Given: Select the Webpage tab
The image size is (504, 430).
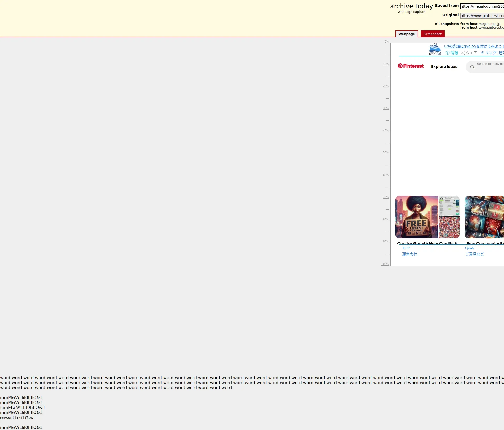Looking at the screenshot, I should (406, 34).
